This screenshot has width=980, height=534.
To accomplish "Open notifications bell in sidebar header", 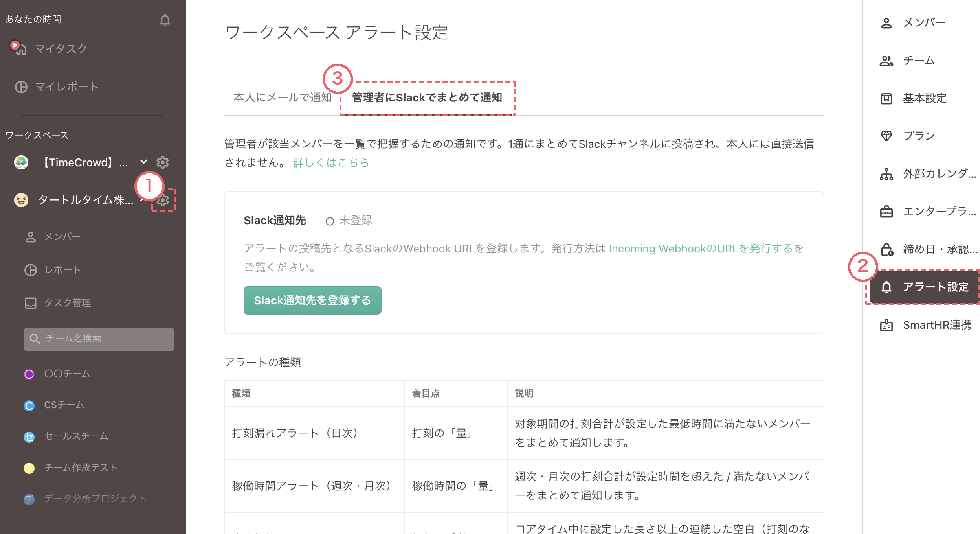I will point(165,20).
